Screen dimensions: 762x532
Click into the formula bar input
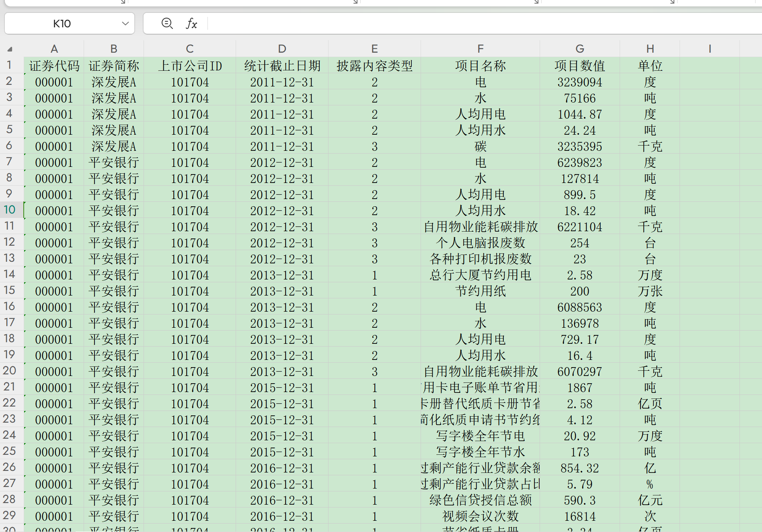(485, 24)
